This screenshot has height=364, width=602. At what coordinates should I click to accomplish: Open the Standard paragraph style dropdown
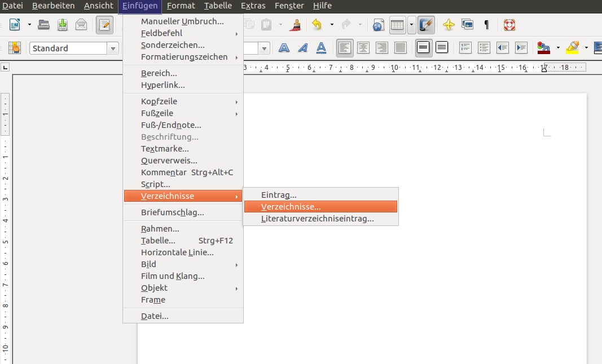[113, 48]
